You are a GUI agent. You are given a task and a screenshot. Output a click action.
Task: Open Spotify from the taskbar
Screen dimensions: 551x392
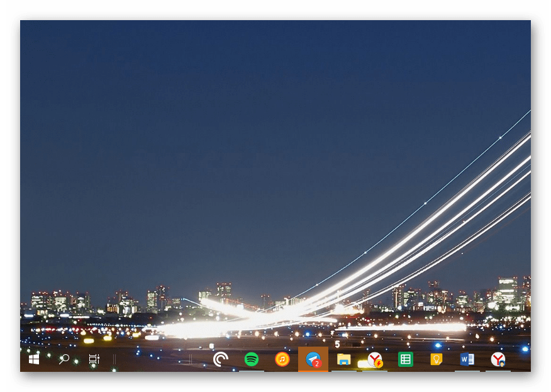[252, 359]
